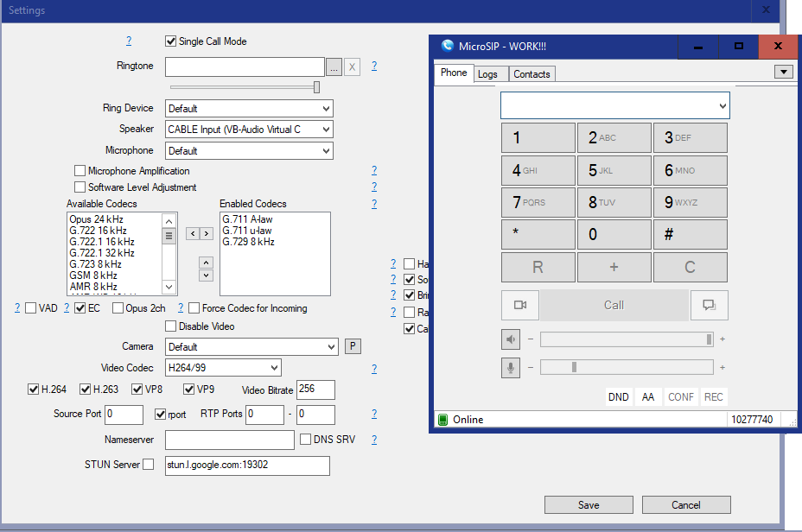Open help for Software Level Adjustment
The image size is (802, 532).
tap(374, 187)
